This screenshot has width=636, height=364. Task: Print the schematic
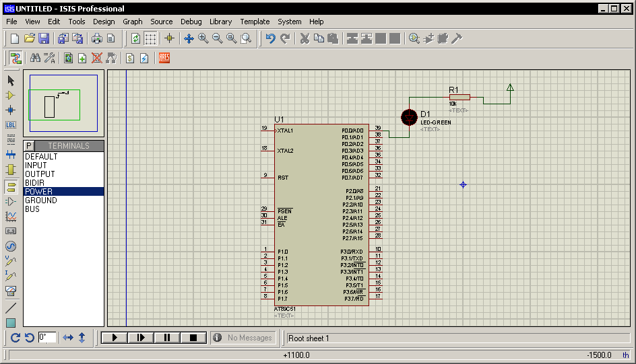pyautogui.click(x=97, y=38)
